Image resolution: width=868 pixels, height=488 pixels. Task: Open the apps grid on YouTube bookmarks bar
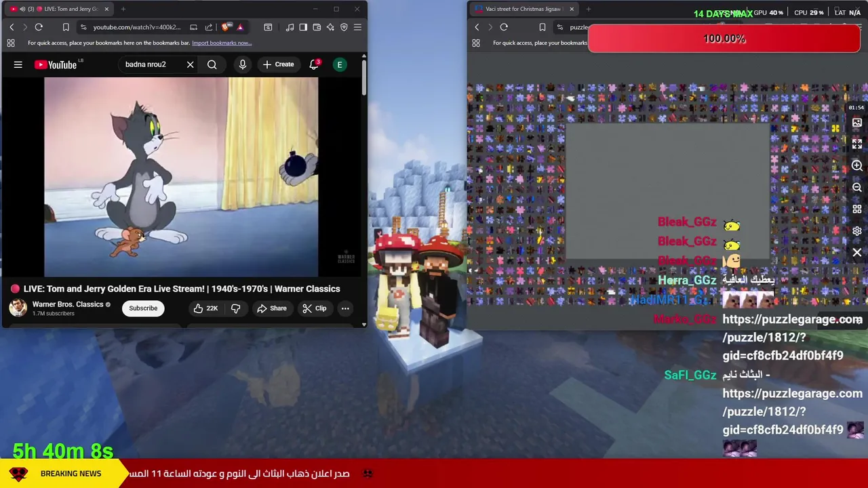[11, 43]
